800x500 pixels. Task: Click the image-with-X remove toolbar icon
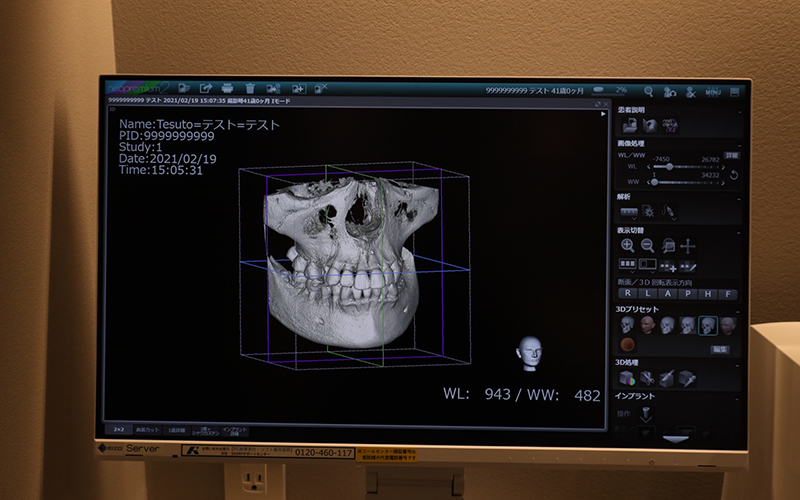pyautogui.click(x=320, y=89)
